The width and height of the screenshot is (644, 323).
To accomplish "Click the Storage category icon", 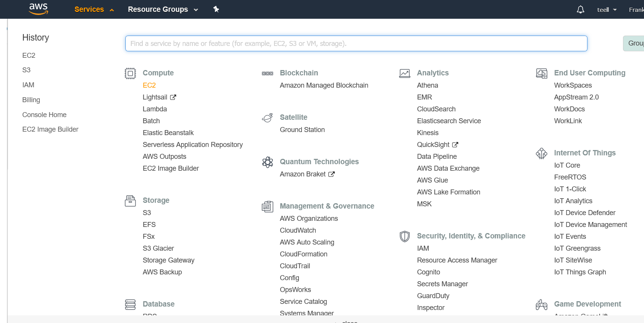I will [130, 201].
